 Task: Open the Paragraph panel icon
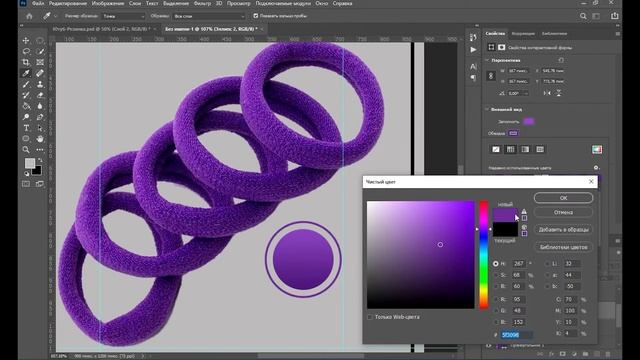pos(473,78)
